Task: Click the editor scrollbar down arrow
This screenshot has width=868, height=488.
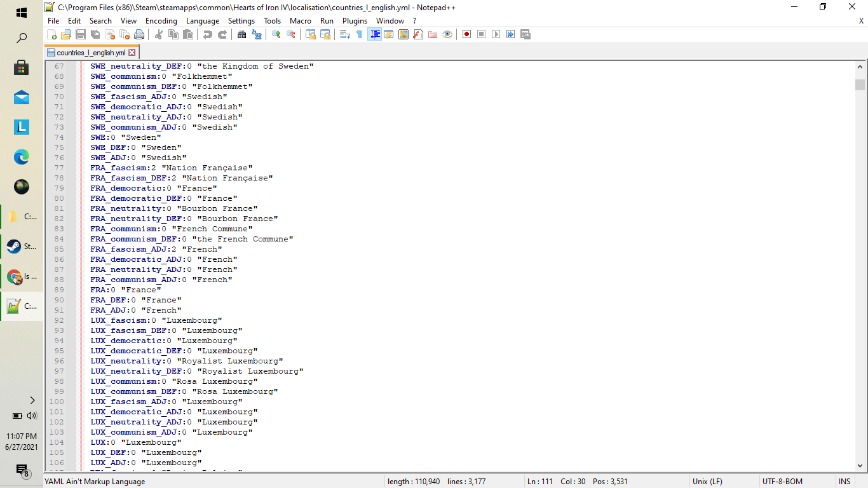Action: tap(860, 465)
